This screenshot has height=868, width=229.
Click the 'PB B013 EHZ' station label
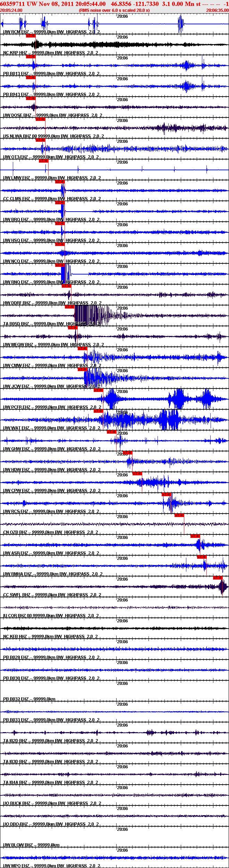16,74
